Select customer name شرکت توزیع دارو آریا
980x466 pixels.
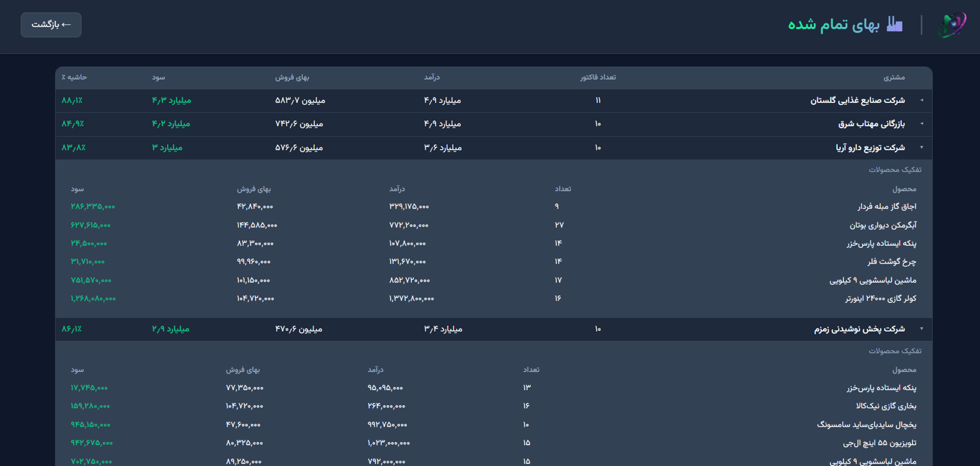(x=870, y=148)
